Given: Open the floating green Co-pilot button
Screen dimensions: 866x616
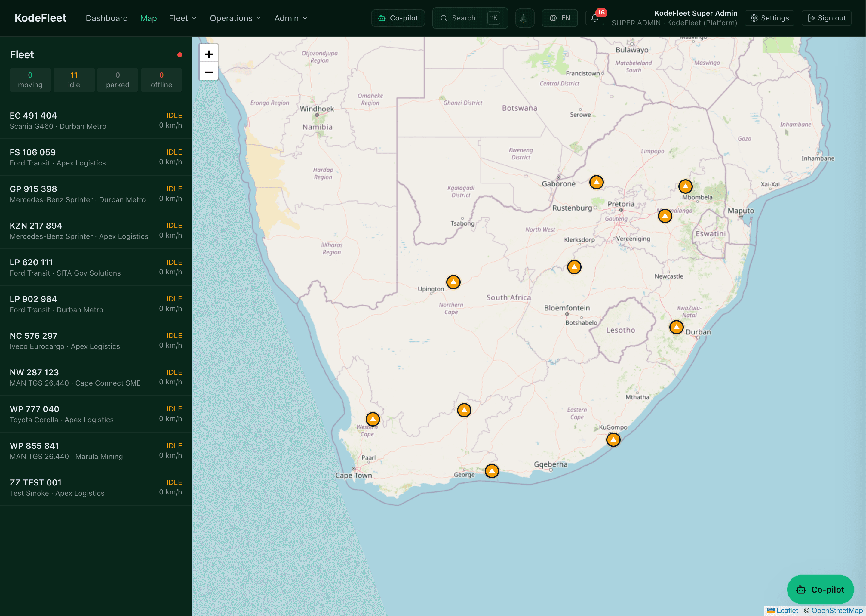Looking at the screenshot, I should [820, 590].
